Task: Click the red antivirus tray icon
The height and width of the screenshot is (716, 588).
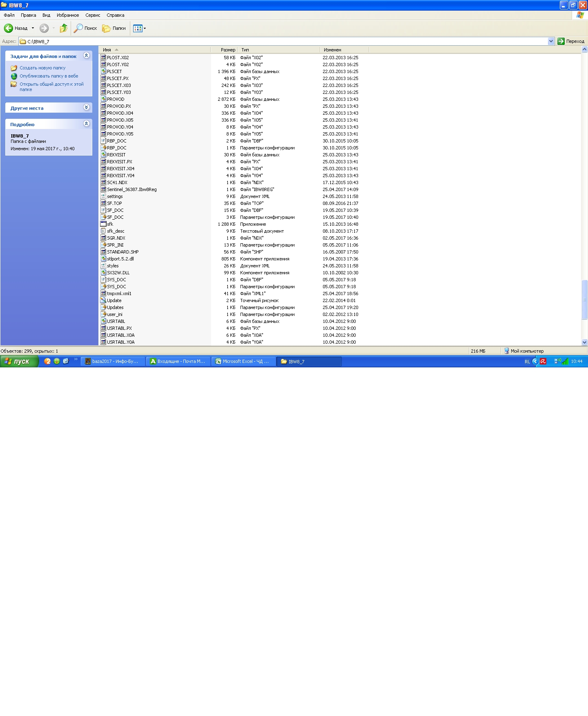Action: (543, 361)
